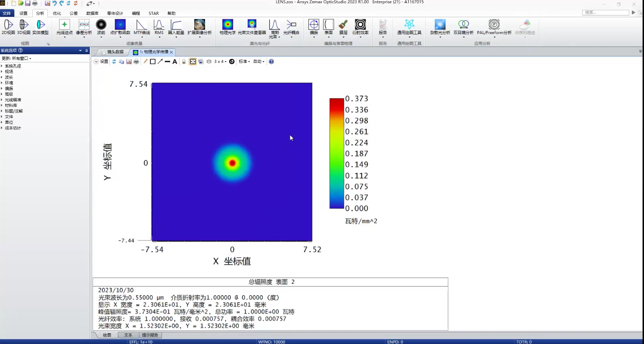Expand the 设置 settings chevron
This screenshot has height=344, width=644.
96,62
